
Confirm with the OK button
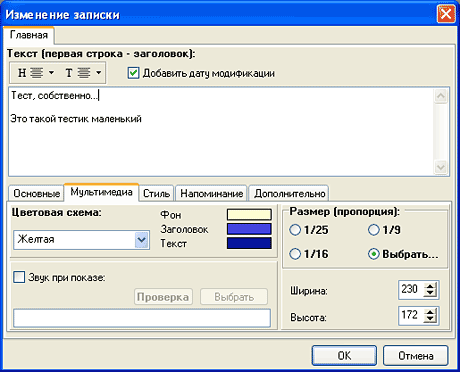344,356
